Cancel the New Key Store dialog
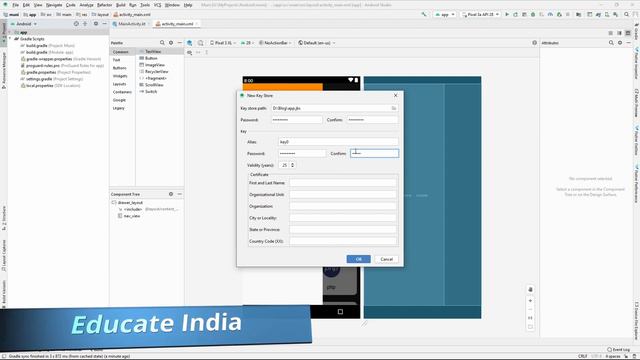Screen dimensions: 640x360 coord(386,259)
